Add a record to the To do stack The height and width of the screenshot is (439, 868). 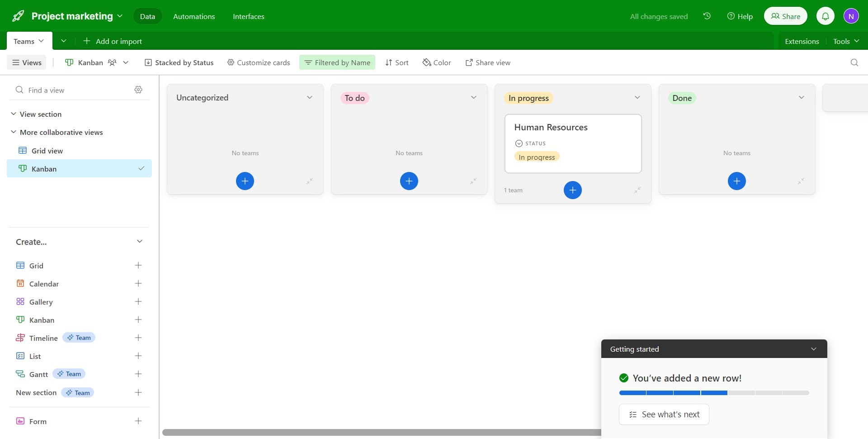click(x=409, y=181)
